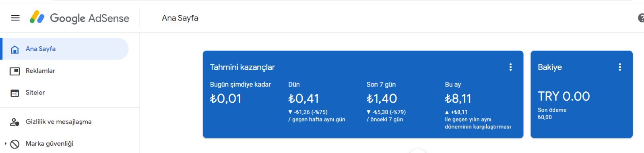The image size is (644, 153).
Task: Click Bugün şimdiye kadar earnings value
Action: 226,98
